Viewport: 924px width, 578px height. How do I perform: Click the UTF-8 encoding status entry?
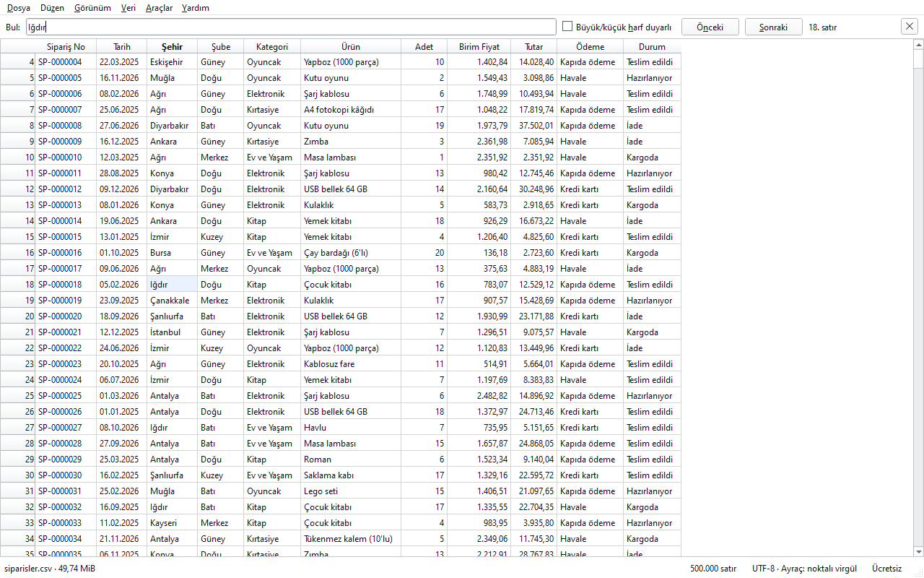(x=805, y=569)
